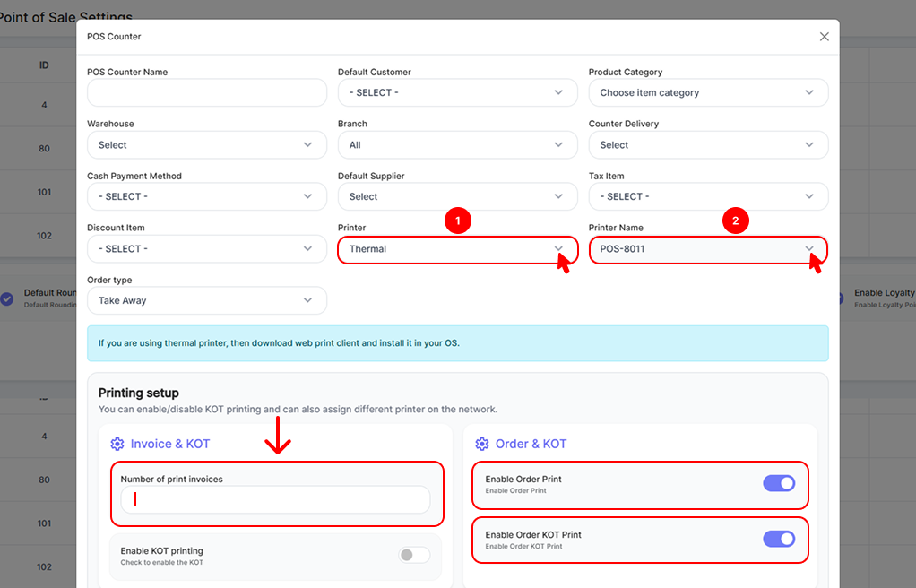Open the Counter Delivery dropdown
Viewport: 916px width, 588px height.
(707, 145)
